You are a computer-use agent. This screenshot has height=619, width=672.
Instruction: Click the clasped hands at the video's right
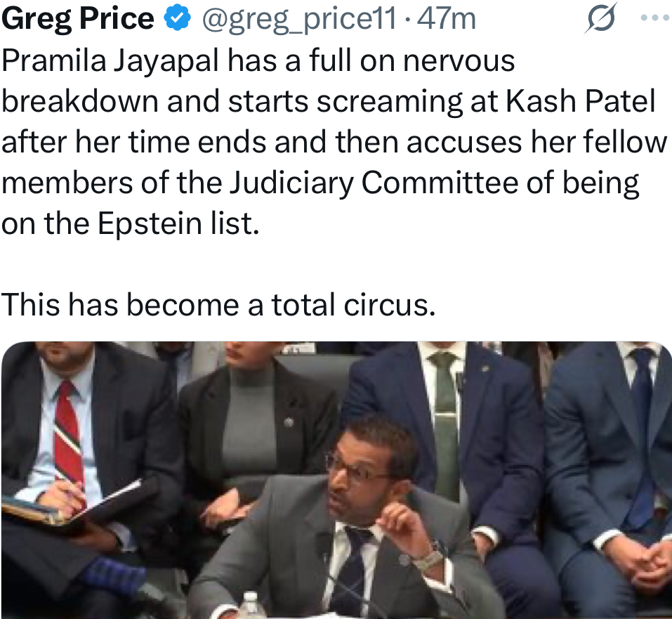635,559
